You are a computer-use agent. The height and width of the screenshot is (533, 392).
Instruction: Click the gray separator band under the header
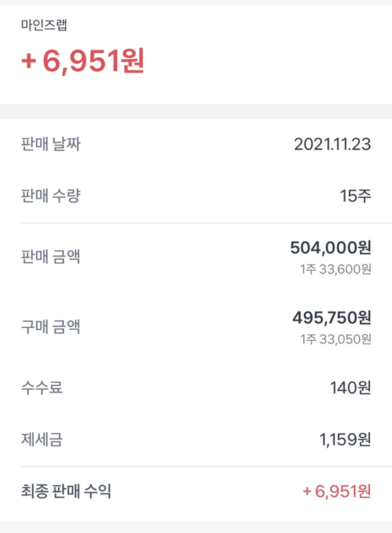(196, 111)
